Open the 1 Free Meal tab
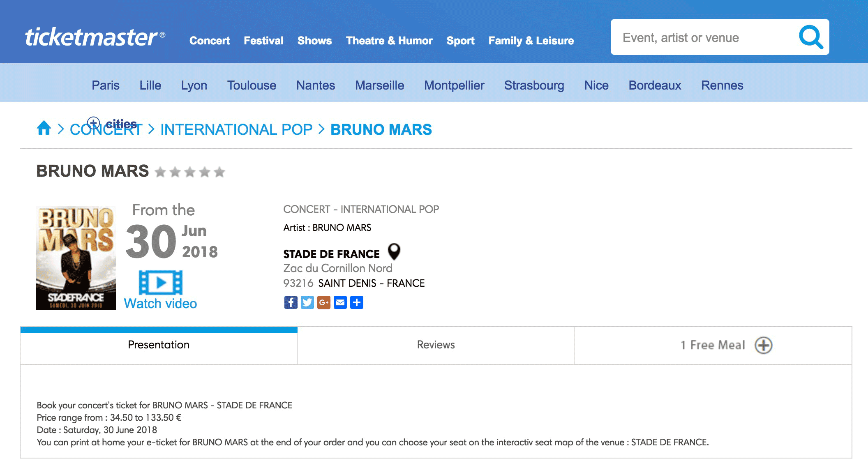The width and height of the screenshot is (868, 470). click(x=713, y=345)
